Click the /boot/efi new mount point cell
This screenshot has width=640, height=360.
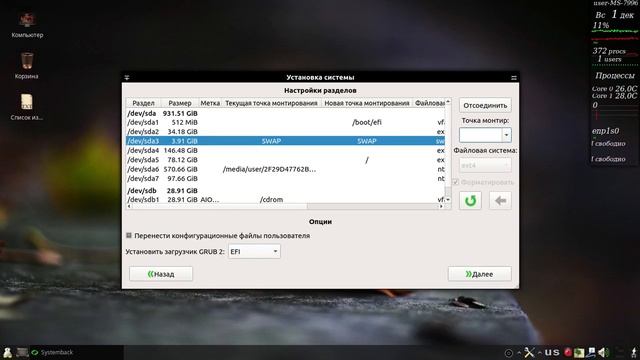pyautogui.click(x=367, y=122)
